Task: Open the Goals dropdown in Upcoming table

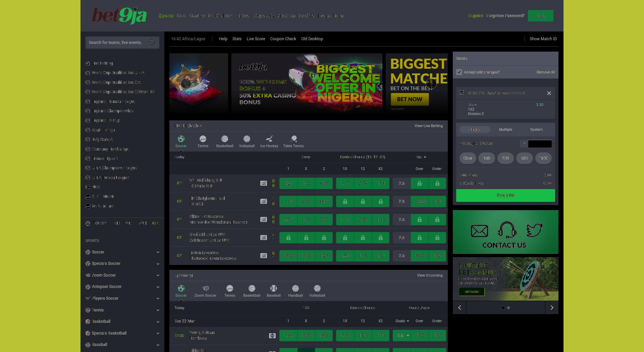Action: 402,321
